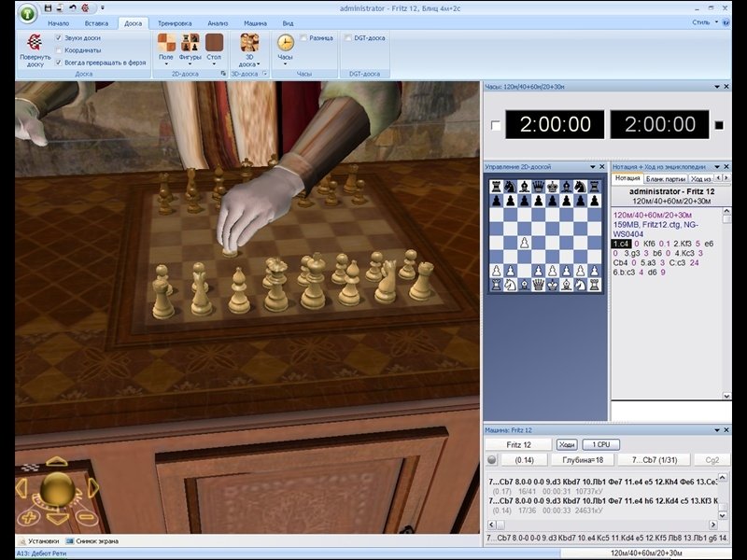Enable the Координаты checkbox
The image size is (747, 560).
59,50
